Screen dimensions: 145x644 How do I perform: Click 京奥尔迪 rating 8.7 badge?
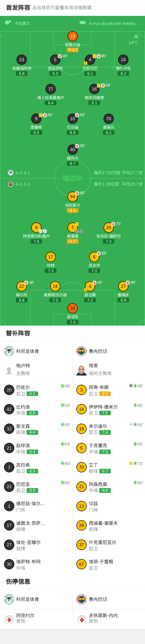[73, 50]
